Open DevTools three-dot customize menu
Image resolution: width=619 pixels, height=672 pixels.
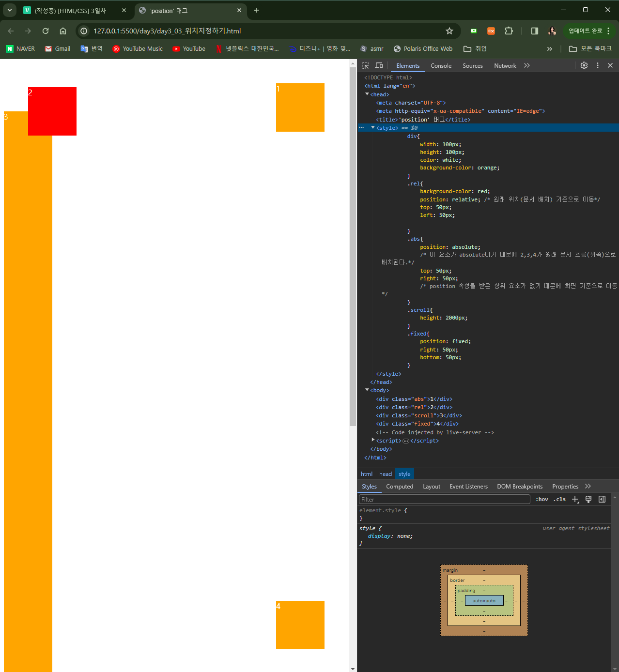click(x=598, y=65)
